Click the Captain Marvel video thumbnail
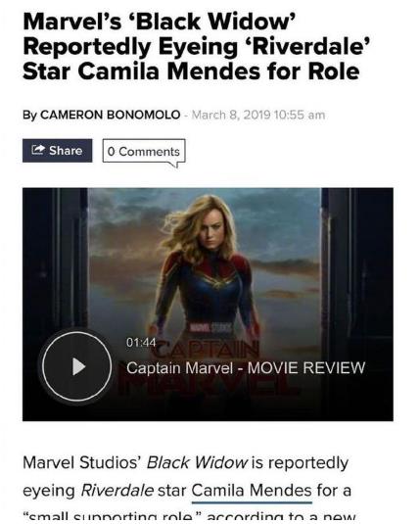The image size is (420, 524). tap(208, 304)
